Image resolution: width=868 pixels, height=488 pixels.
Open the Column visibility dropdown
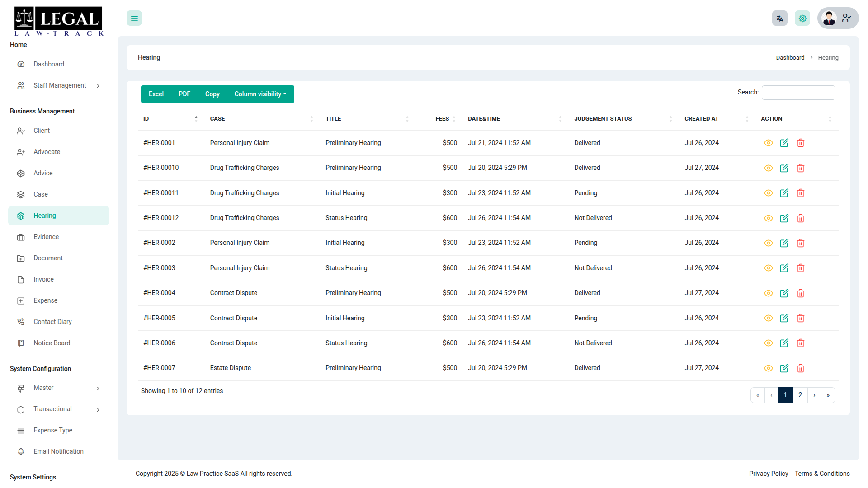pos(260,94)
